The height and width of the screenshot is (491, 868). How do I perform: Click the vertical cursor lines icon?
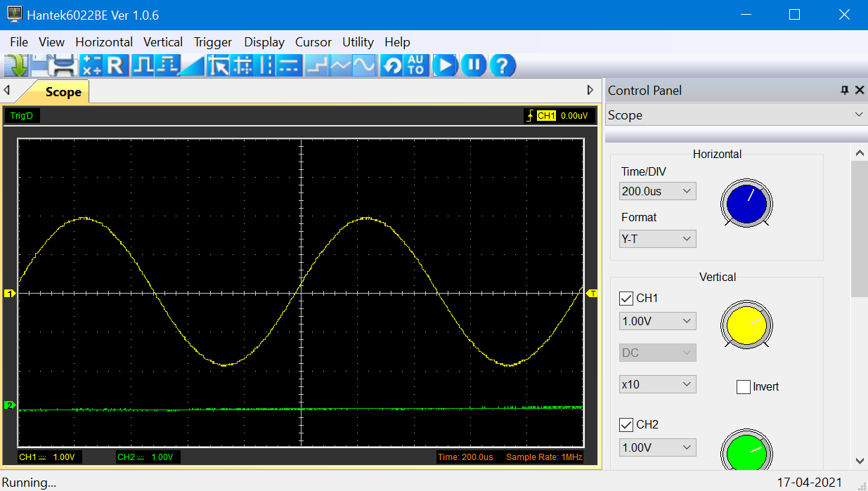tap(266, 66)
